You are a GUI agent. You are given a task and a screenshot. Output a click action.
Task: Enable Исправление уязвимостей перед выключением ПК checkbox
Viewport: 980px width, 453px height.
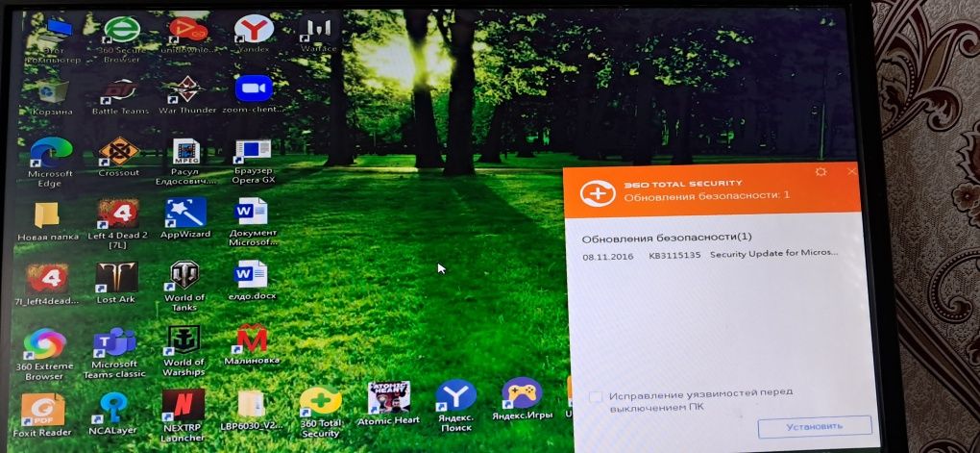click(x=597, y=396)
